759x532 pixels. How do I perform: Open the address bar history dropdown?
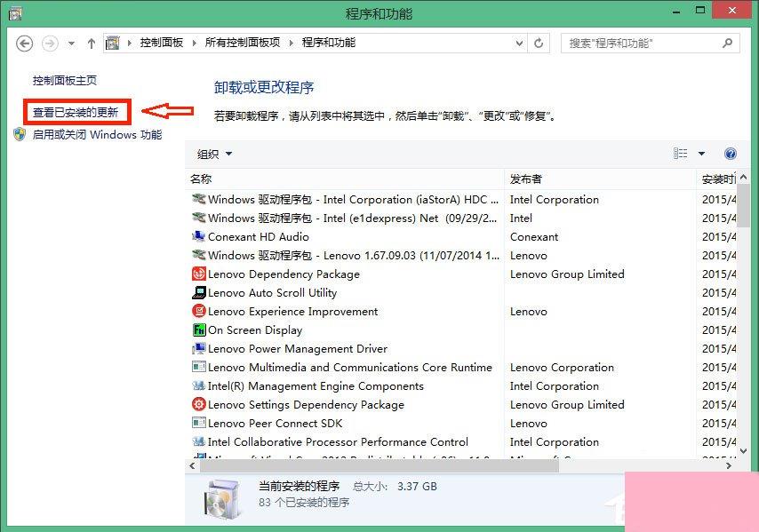519,43
